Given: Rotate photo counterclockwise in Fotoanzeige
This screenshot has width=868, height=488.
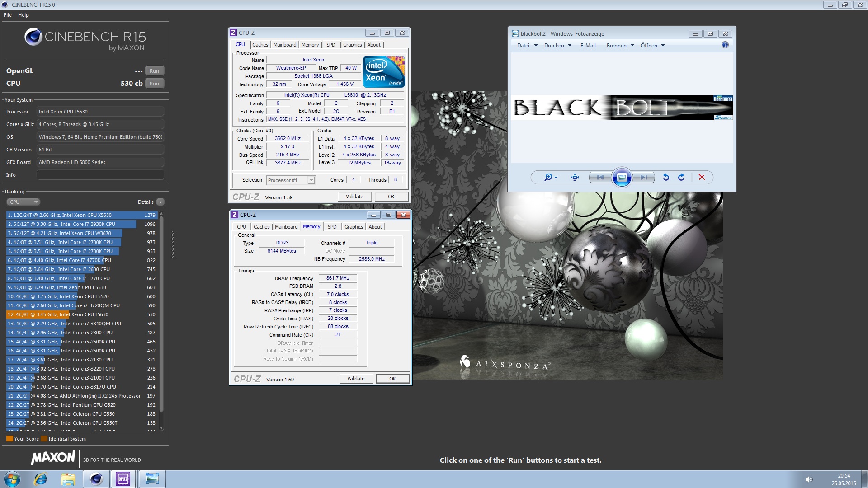Looking at the screenshot, I should pos(666,178).
